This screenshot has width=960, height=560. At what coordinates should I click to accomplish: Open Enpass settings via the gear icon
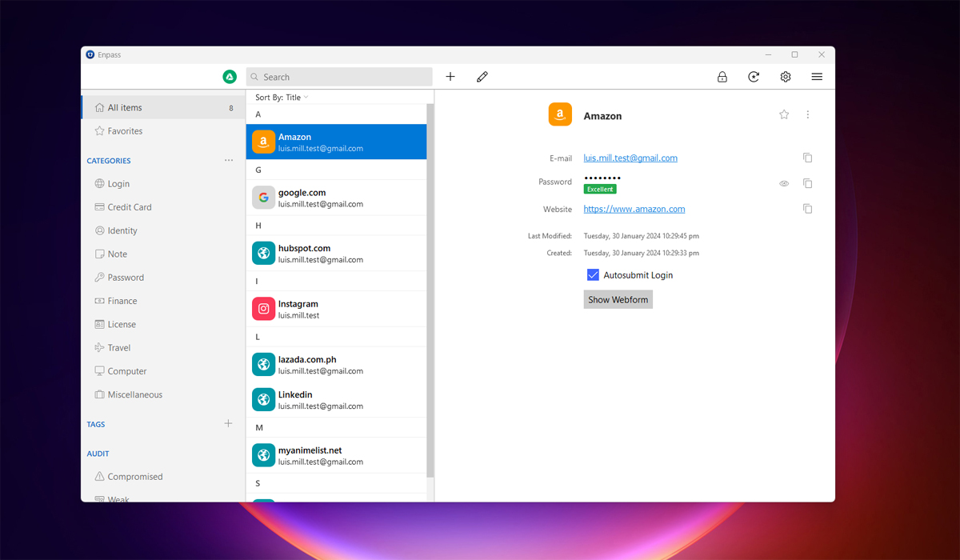pyautogui.click(x=785, y=76)
